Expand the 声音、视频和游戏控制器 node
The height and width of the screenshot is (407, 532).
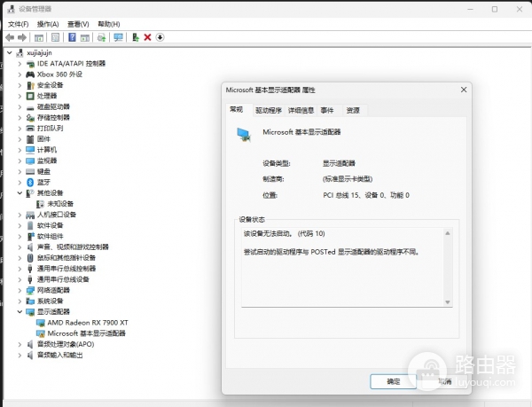tap(20, 247)
